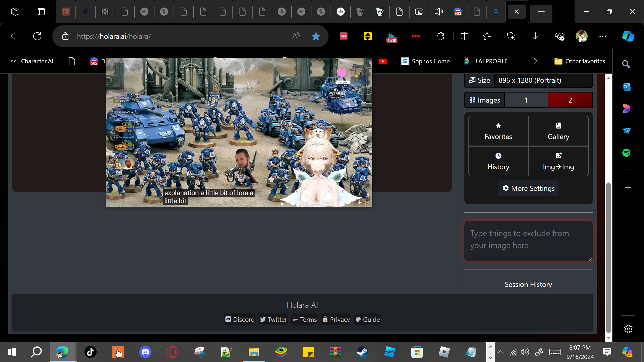Open the tab actions menu
This screenshot has height=362, width=644.
click(41, 12)
